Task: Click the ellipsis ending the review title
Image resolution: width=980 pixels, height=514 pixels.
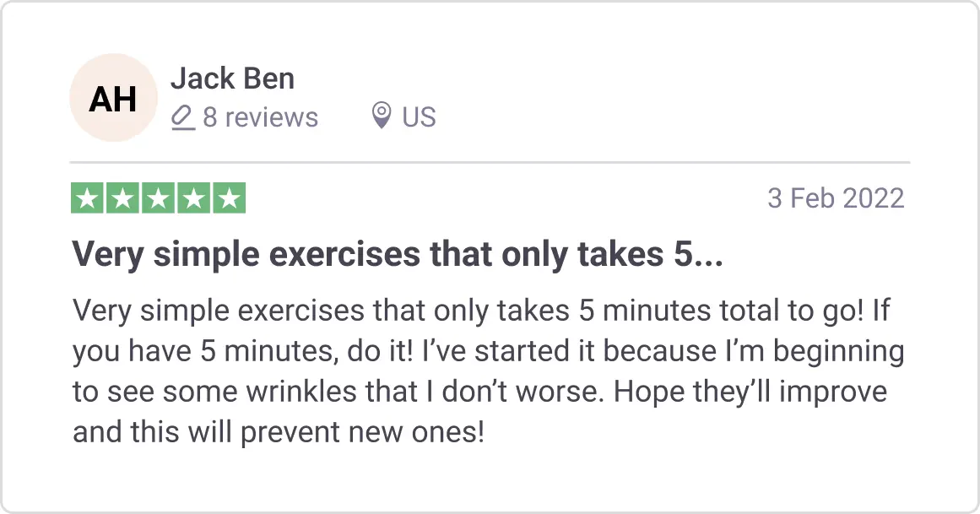Action: [x=710, y=256]
